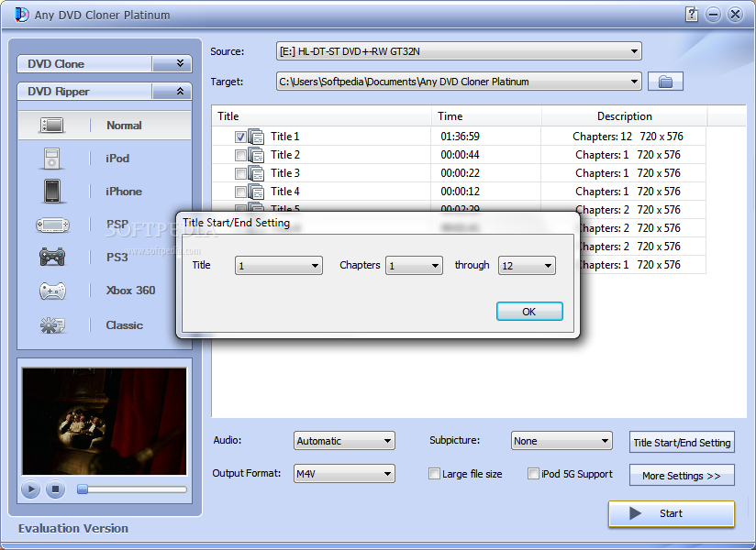Click the video preview thumbnail
This screenshot has height=550, width=756.
click(x=105, y=422)
